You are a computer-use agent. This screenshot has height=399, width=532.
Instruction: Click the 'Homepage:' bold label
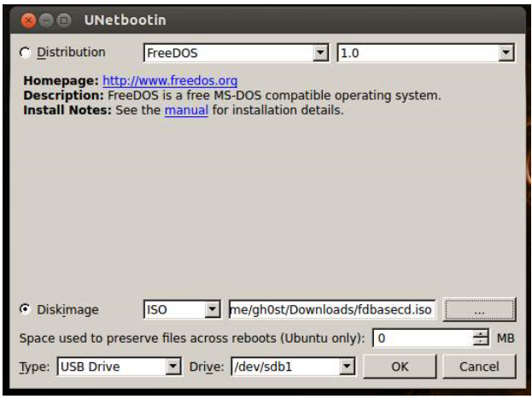(x=61, y=80)
